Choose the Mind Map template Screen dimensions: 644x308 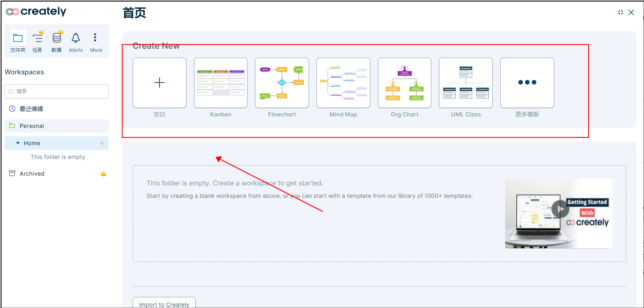[x=343, y=83]
